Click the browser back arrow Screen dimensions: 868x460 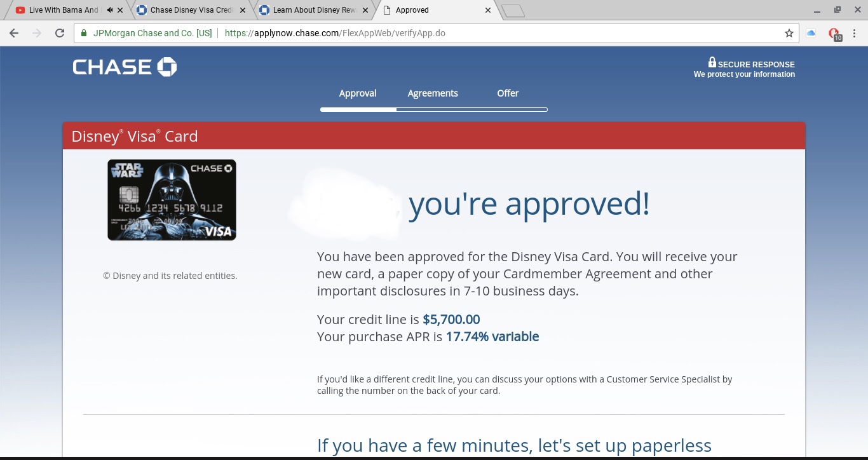click(x=14, y=33)
